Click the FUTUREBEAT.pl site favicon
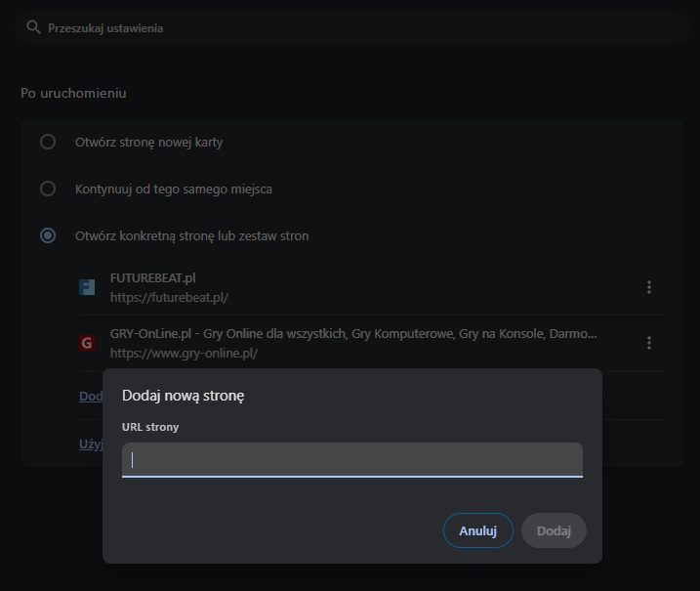 click(x=87, y=287)
